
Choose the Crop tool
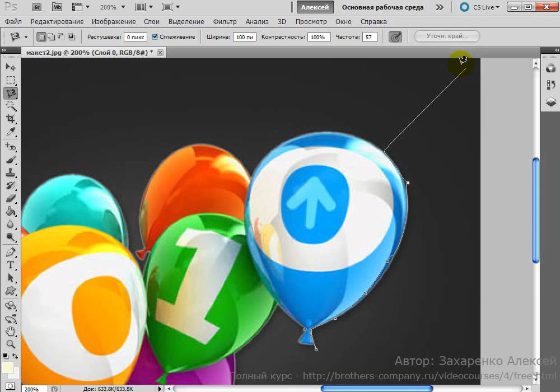(x=11, y=119)
